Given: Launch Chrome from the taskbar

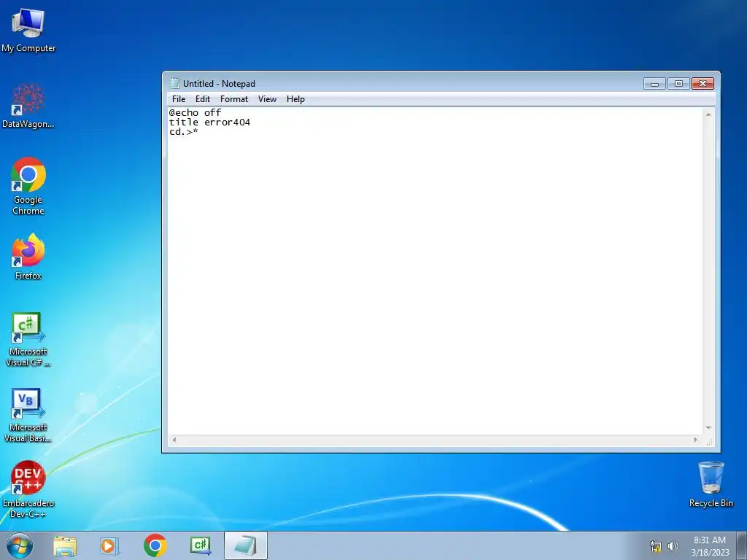Looking at the screenshot, I should 155,545.
